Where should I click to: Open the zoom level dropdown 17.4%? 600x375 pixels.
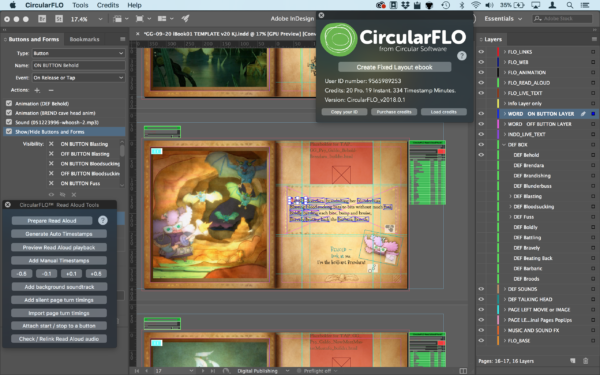[100, 19]
